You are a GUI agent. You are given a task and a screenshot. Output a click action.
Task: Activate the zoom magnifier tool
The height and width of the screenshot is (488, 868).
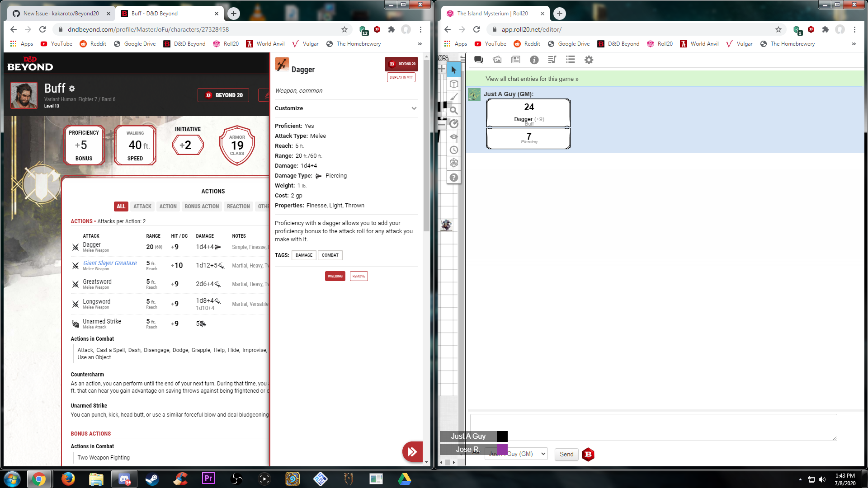click(x=453, y=110)
